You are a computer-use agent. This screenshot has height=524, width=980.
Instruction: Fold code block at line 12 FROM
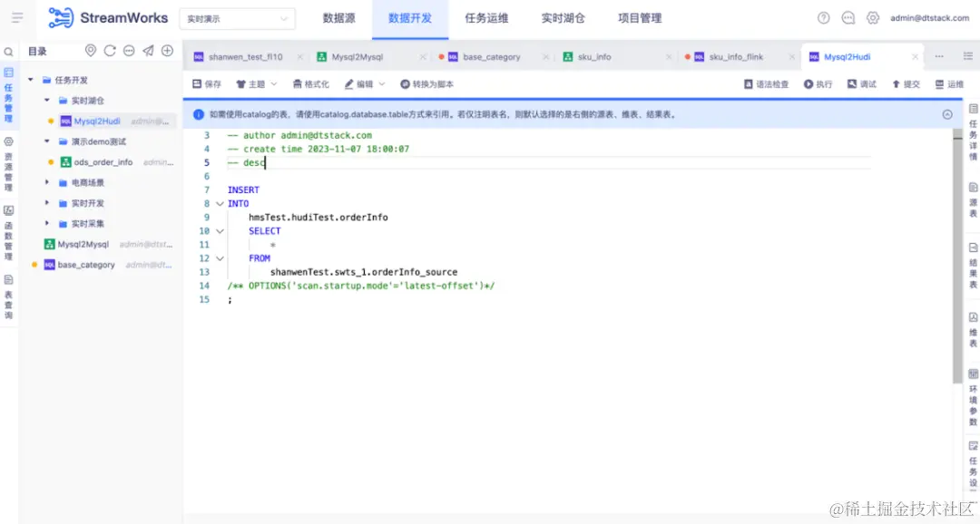pos(220,258)
